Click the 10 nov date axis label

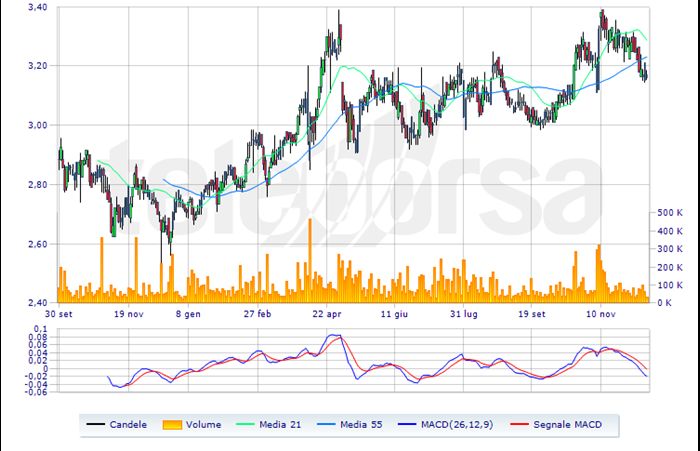click(600, 313)
